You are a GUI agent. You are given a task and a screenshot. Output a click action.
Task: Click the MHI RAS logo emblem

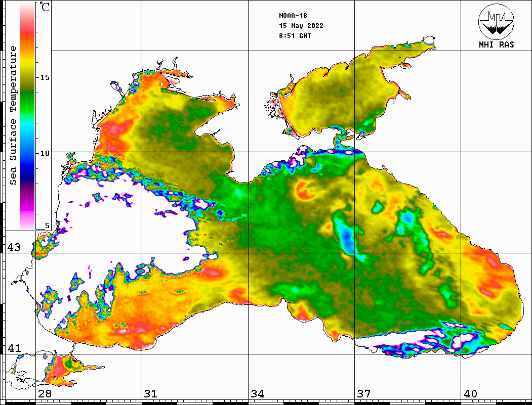click(496, 21)
